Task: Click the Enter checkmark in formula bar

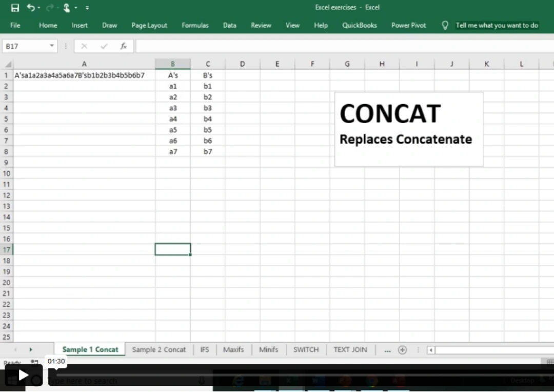Action: pos(104,46)
